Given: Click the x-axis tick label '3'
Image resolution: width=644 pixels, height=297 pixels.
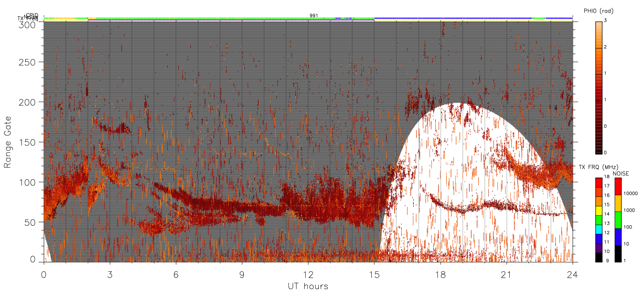Looking at the screenshot, I should pos(110,274).
